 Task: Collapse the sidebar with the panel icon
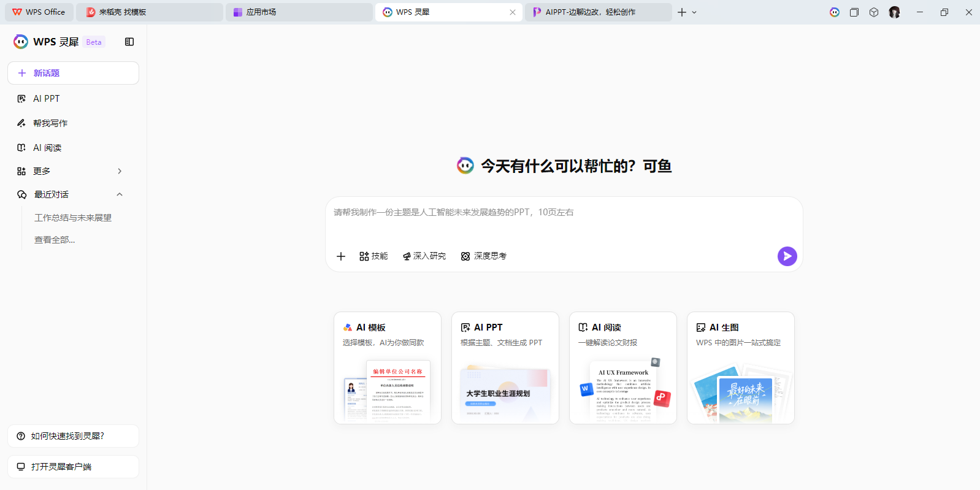click(129, 42)
